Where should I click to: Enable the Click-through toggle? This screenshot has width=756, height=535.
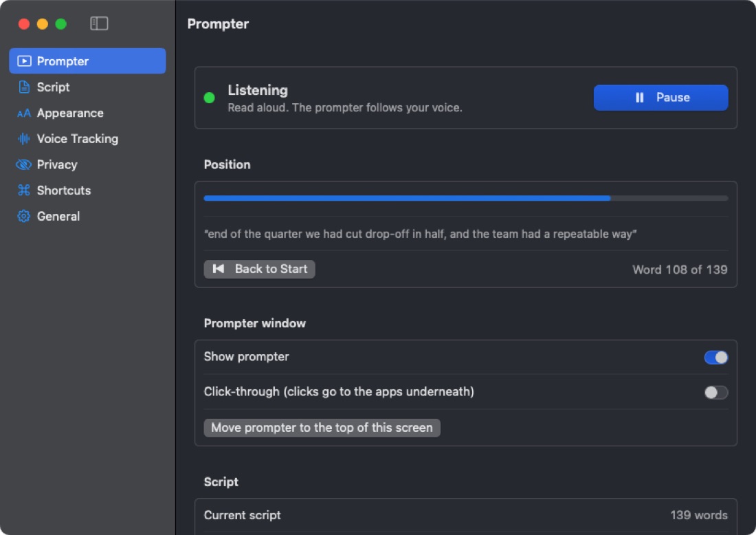(x=716, y=392)
